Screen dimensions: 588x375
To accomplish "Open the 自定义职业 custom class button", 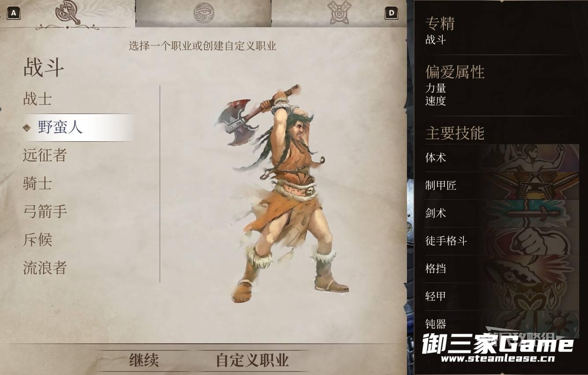I will (x=252, y=360).
